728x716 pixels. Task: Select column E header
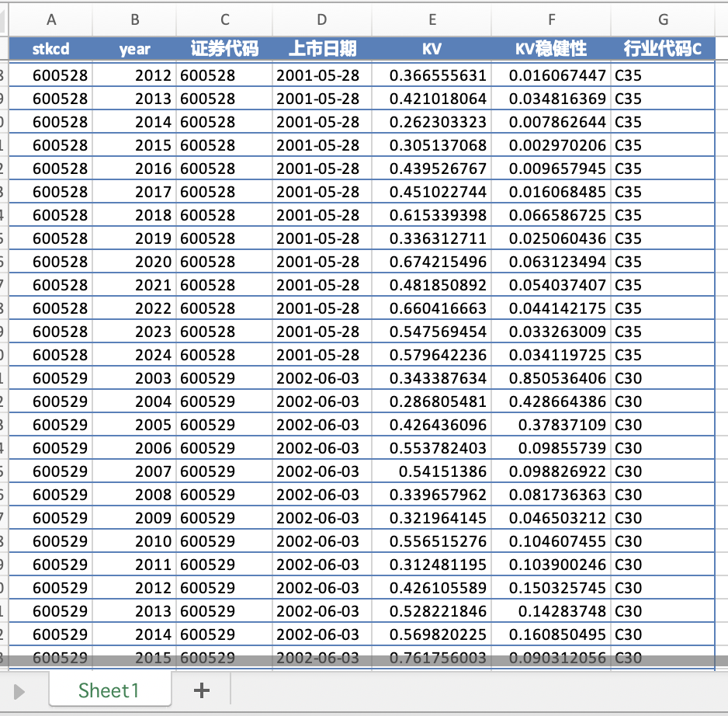coord(432,19)
